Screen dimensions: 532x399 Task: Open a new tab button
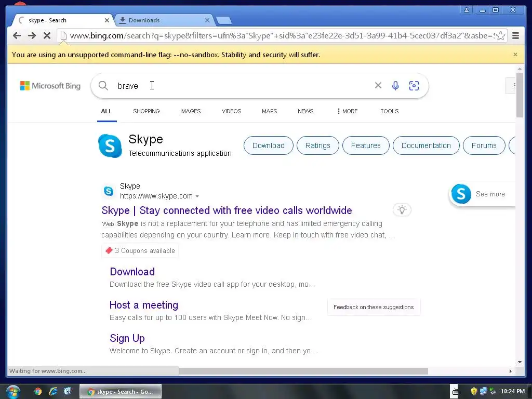click(x=224, y=20)
